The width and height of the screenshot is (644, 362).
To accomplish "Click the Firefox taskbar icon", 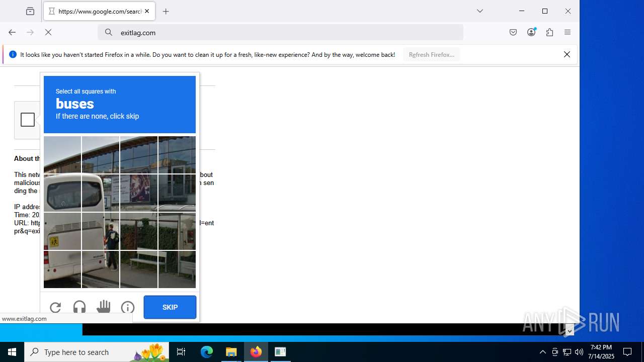I will [x=256, y=352].
